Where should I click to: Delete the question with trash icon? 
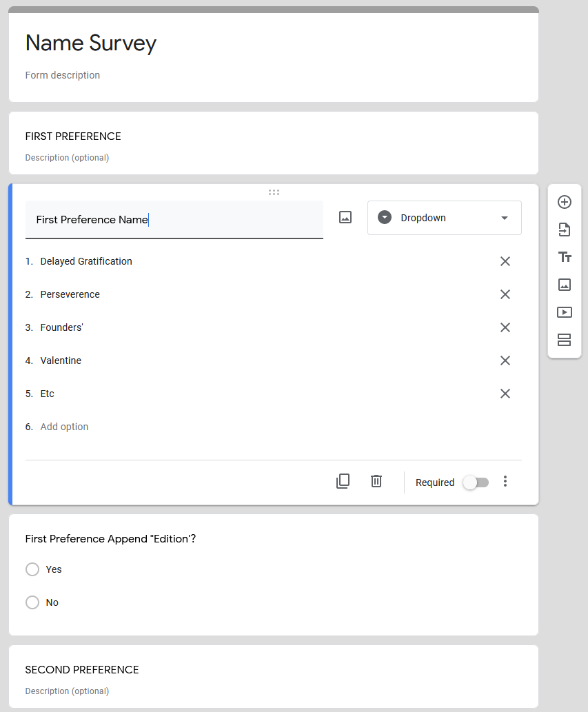[x=376, y=481]
